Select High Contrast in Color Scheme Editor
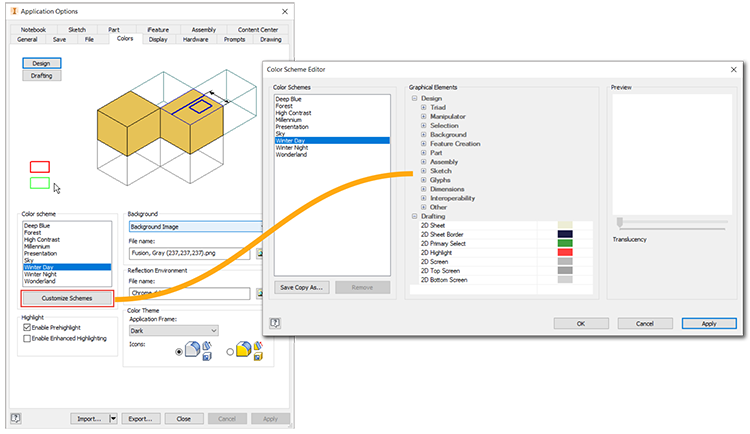The width and height of the screenshot is (750, 434). (332, 113)
